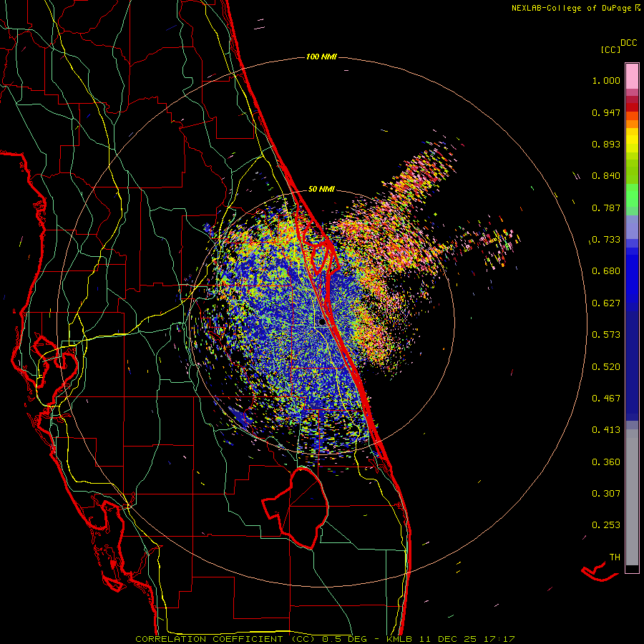The height and width of the screenshot is (644, 644).
Task: Click the 0.627 legend value
Action: (x=606, y=303)
